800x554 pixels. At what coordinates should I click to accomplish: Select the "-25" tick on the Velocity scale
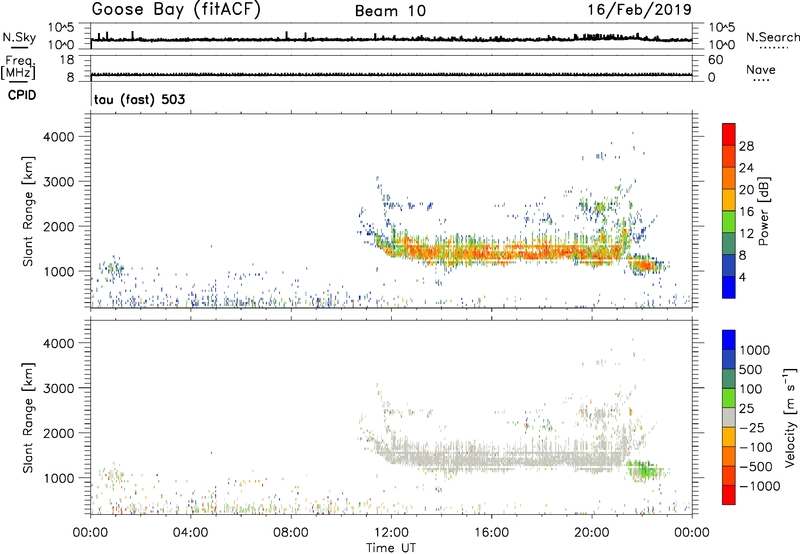(x=752, y=427)
